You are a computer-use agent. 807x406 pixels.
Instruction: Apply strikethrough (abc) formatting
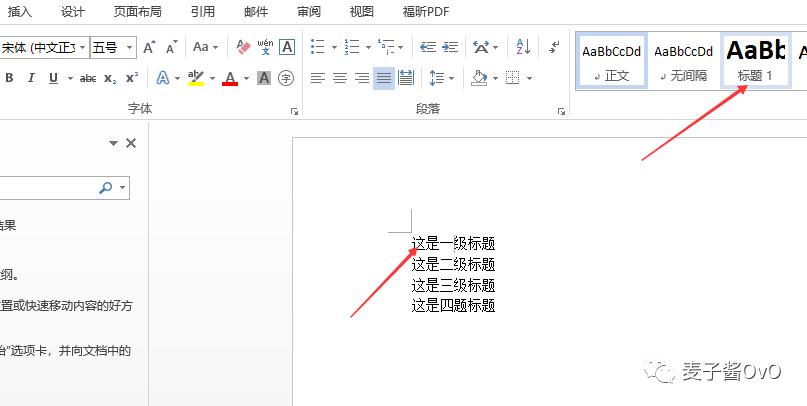pyautogui.click(x=88, y=78)
